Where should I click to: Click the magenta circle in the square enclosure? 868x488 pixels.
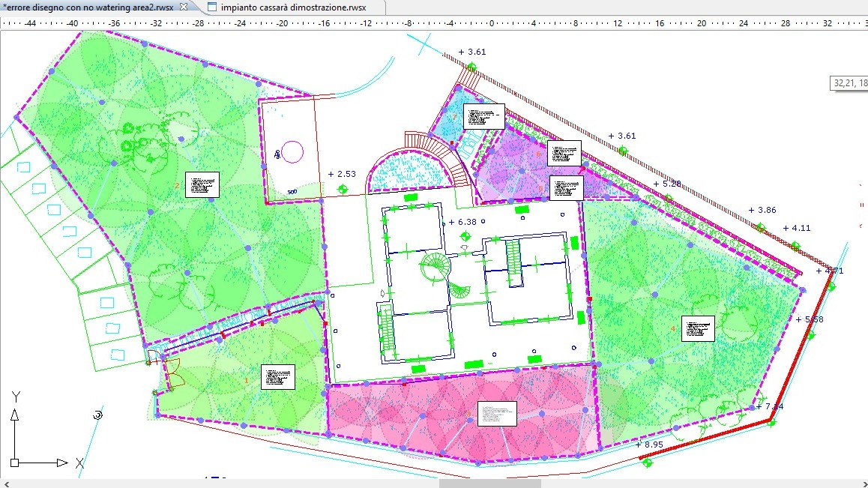click(x=292, y=152)
